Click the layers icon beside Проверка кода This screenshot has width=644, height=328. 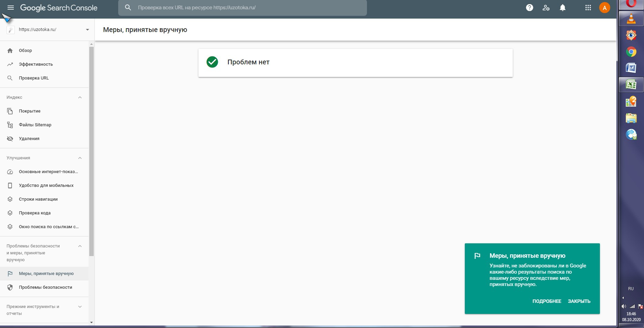coord(10,213)
